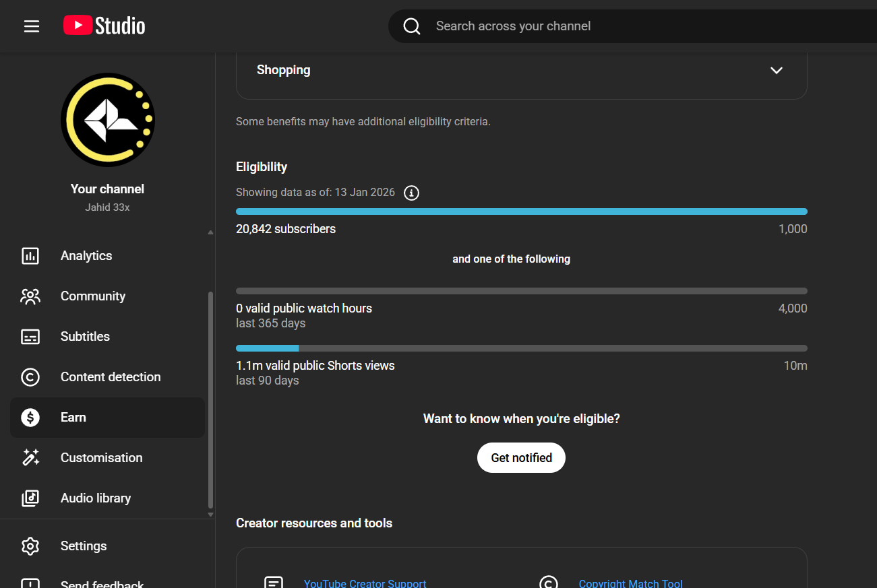This screenshot has height=588, width=877.
Task: Click the eligibility data info icon
Action: pyautogui.click(x=411, y=193)
